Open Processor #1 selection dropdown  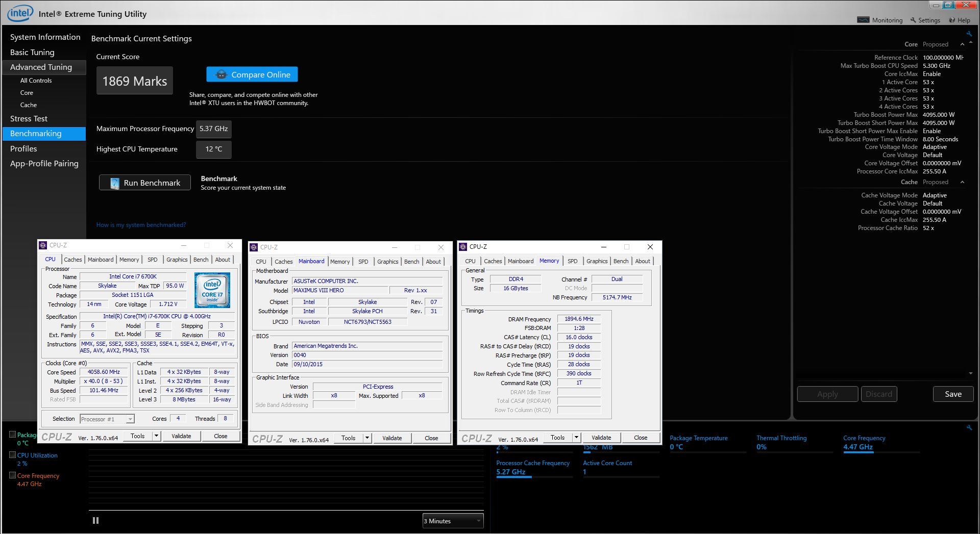click(107, 419)
